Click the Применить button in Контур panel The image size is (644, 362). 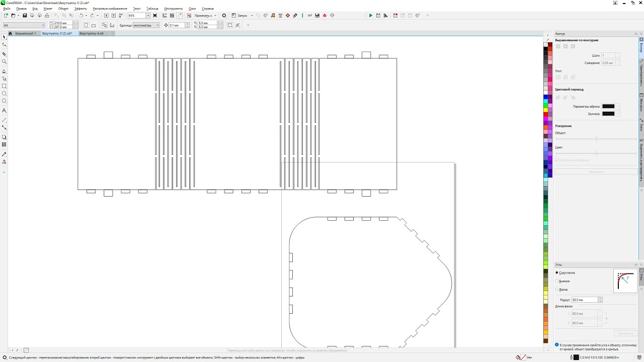596,172
